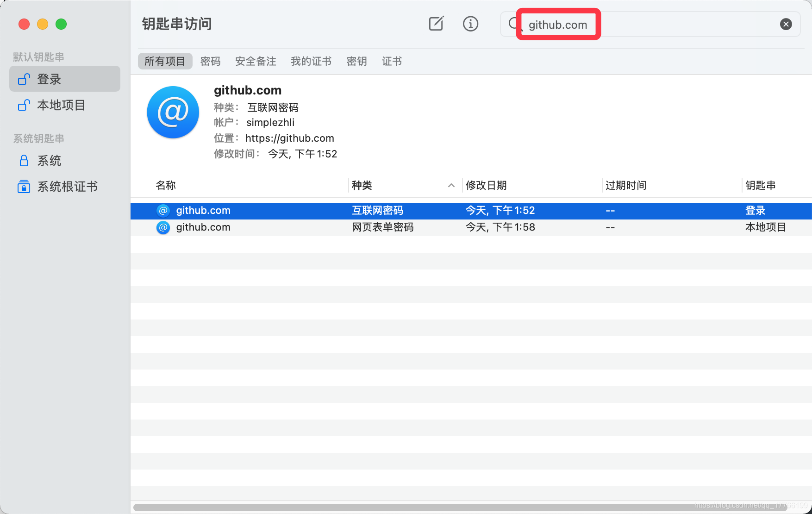This screenshot has width=812, height=514.
Task: Sort by the 钥匙串 column header
Action: 760,185
